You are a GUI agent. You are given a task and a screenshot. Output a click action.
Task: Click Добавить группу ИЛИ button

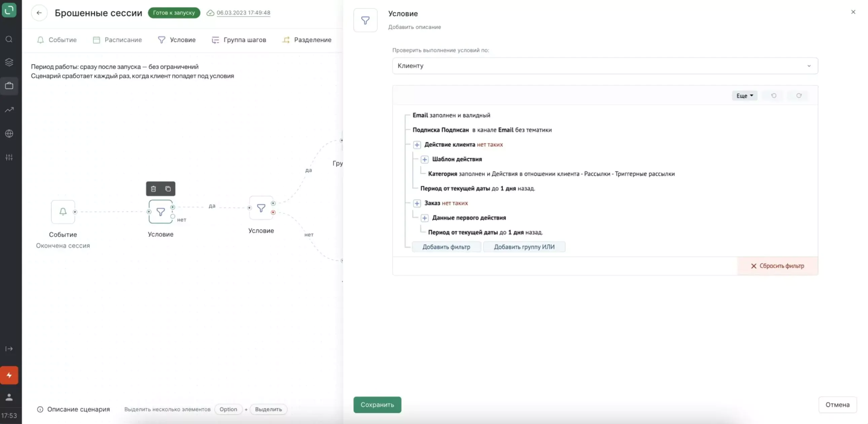pos(524,247)
